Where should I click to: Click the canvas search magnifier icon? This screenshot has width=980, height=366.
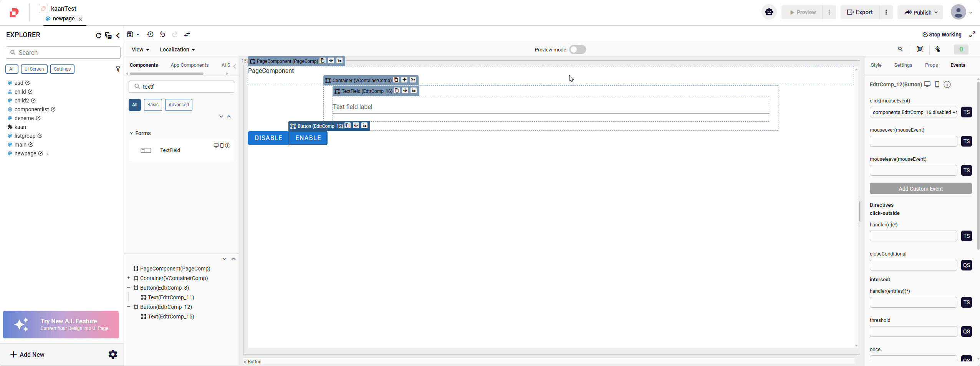coord(900,49)
